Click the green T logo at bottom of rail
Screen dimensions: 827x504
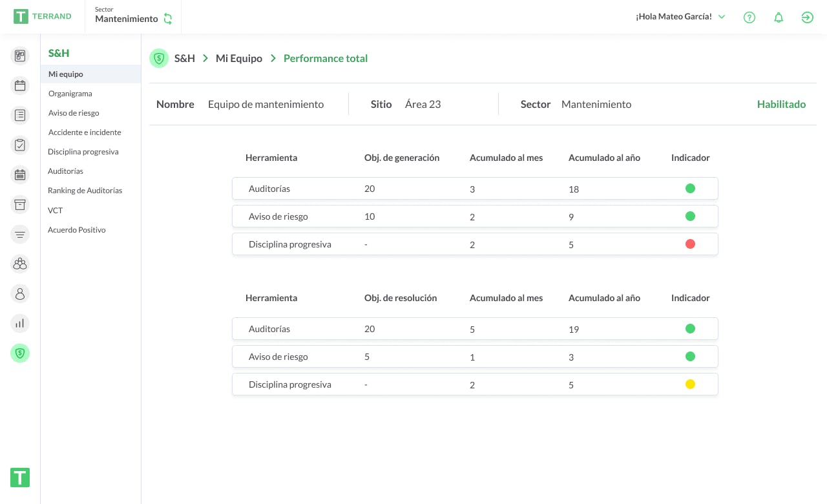point(20,478)
